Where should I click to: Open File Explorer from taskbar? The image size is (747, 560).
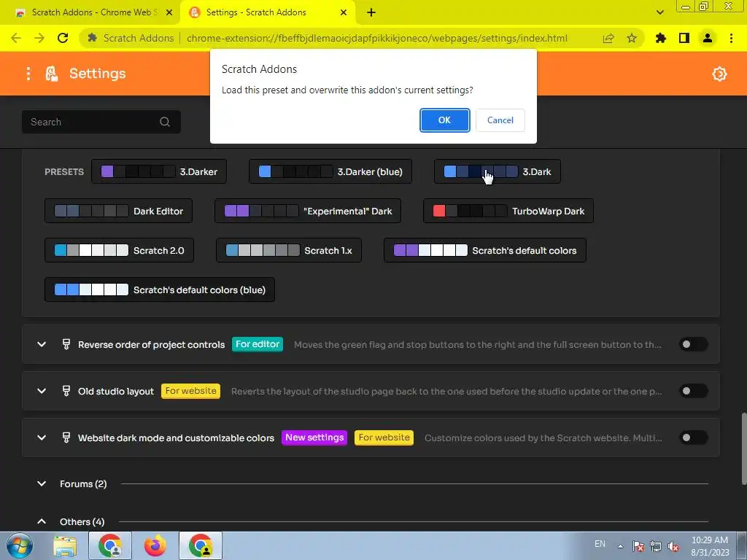65,545
